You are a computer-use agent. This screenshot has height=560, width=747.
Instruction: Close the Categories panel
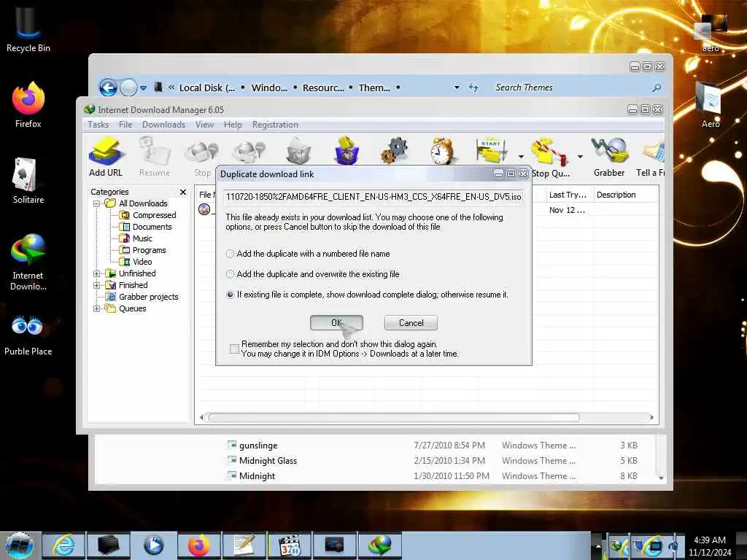(x=183, y=192)
